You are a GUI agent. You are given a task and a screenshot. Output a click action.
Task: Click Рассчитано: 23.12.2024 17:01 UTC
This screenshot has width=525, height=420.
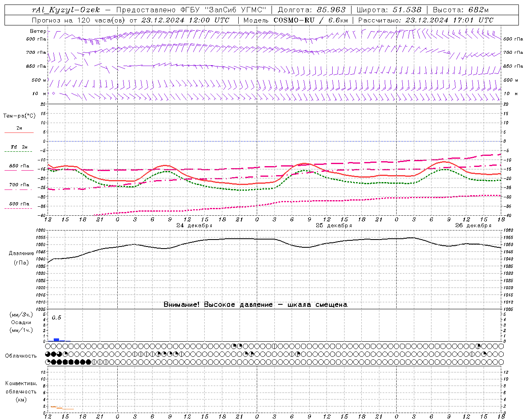click(426, 20)
